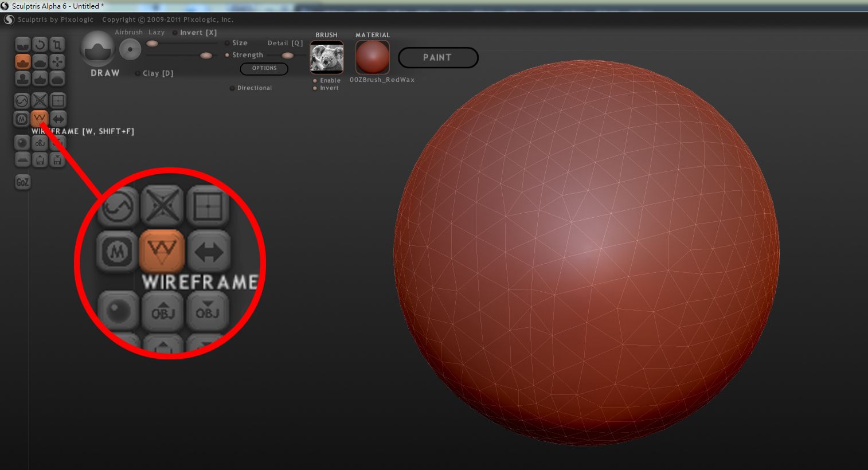Open the koala brush texture thumbnail
Viewport: 868px width, 470px height.
tap(327, 57)
